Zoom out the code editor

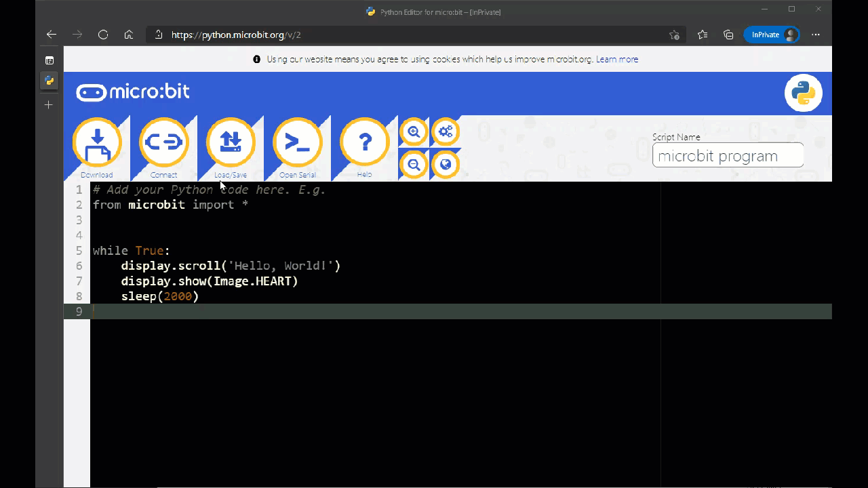pos(414,165)
